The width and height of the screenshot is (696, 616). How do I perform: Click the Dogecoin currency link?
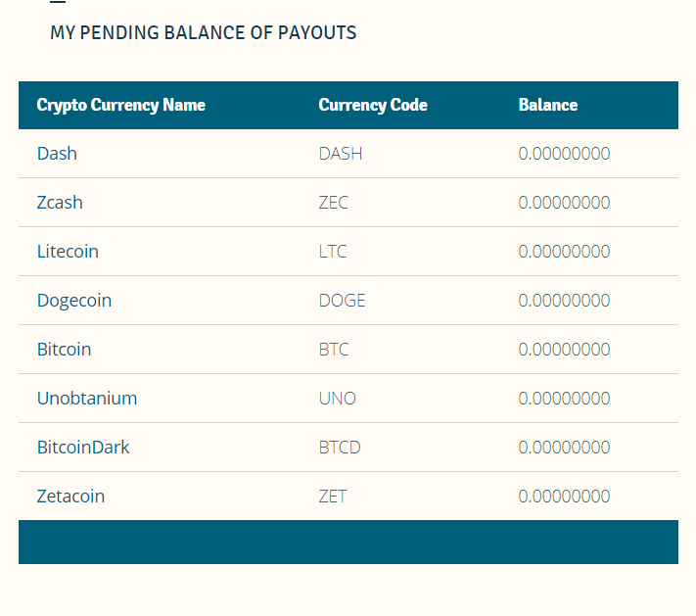pos(74,301)
